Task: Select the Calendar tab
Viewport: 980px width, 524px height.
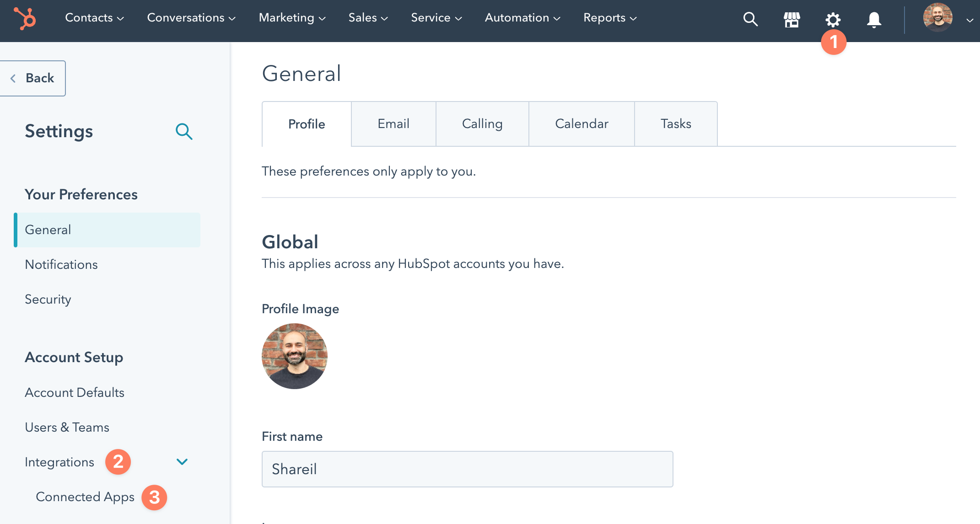Action: point(582,124)
